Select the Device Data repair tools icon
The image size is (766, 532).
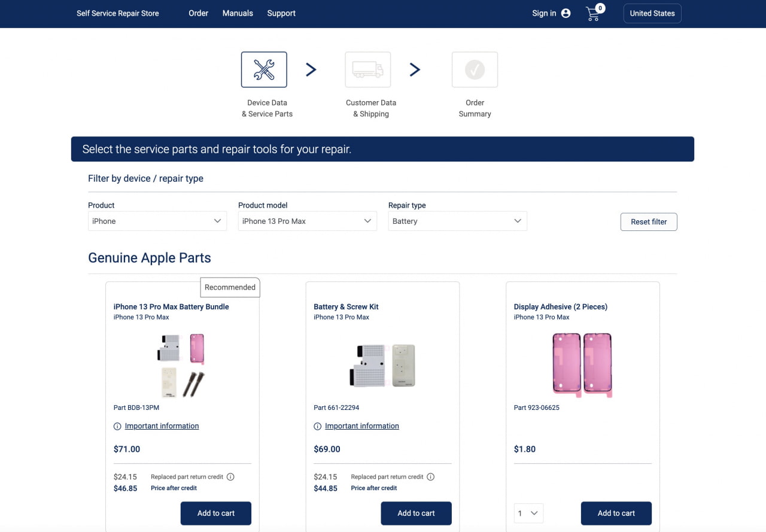pos(263,69)
